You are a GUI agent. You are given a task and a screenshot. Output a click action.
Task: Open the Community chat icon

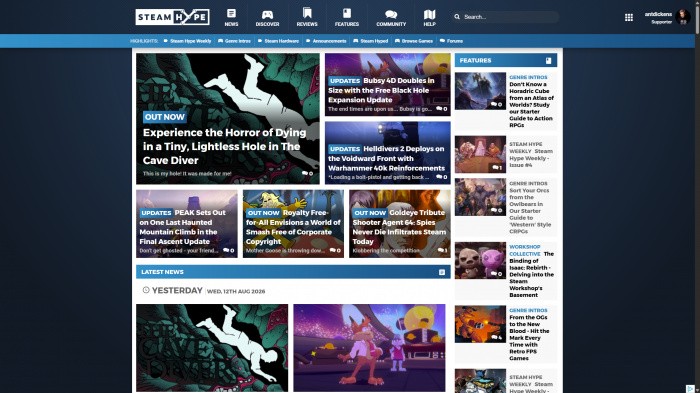[391, 14]
